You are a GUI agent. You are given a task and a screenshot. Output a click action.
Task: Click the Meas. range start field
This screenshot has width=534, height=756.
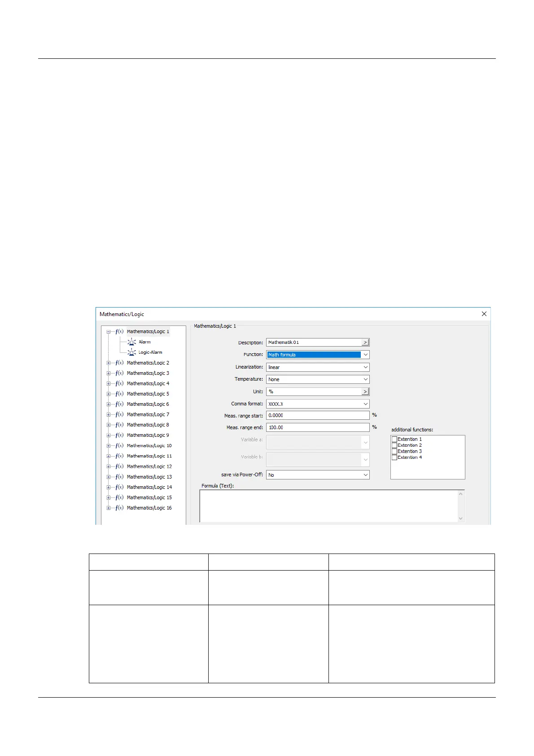coord(318,415)
